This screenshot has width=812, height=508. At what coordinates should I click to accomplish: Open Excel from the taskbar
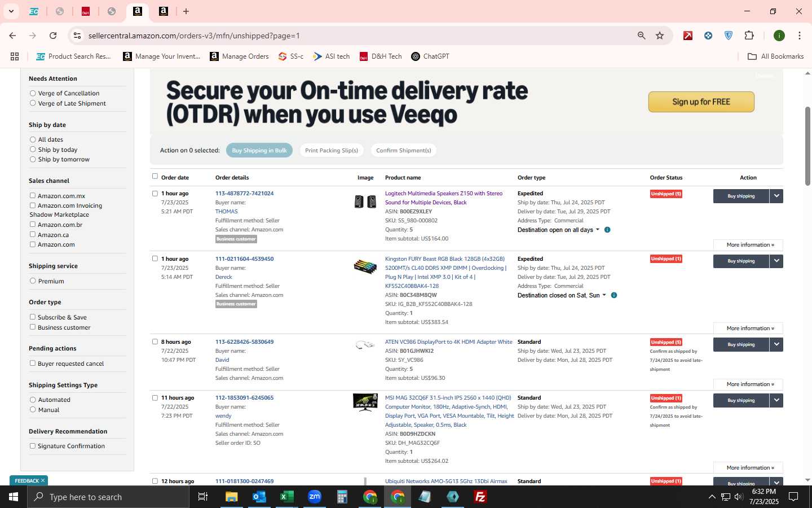[286, 497]
